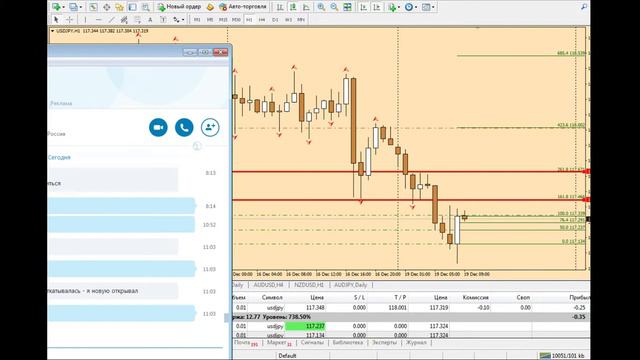Toggle the Data Window icon
Image resolution: width=640 pixels, height=360 pixels.
(x=107, y=7)
